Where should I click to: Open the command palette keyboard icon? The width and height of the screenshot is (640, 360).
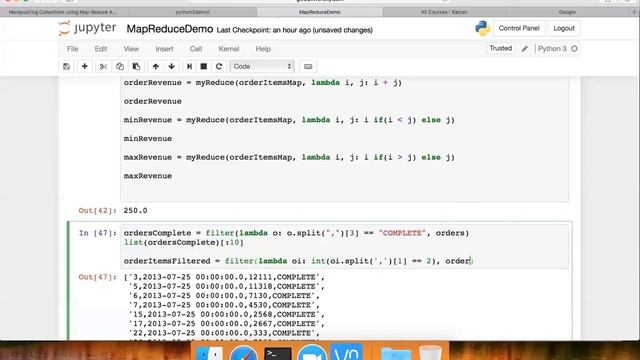coord(308,67)
